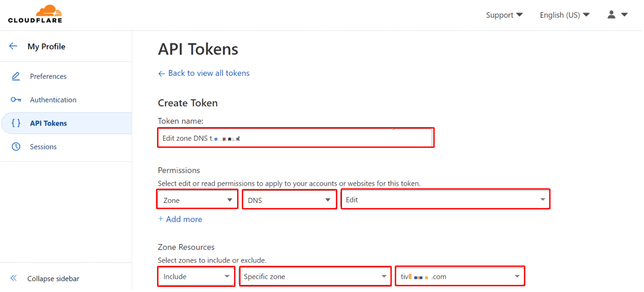The height and width of the screenshot is (292, 644).
Task: Click the key icon beside Authentication
Action: 15,100
